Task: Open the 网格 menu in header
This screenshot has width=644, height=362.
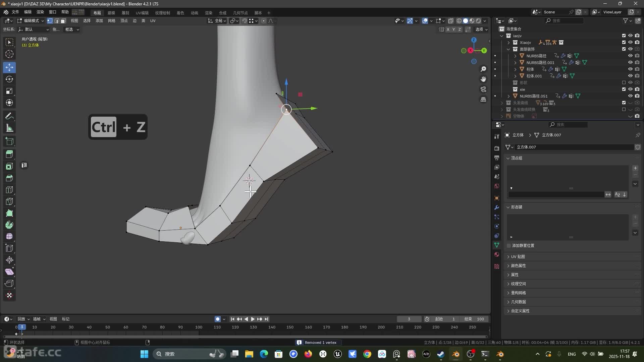Action: tap(111, 21)
